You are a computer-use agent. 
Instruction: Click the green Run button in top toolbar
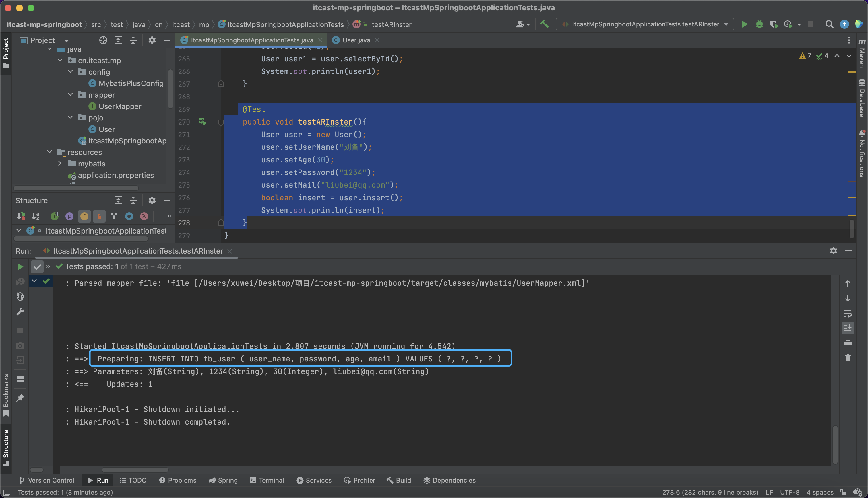[x=745, y=24]
